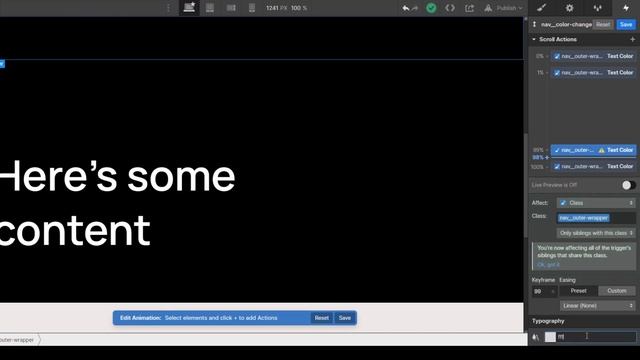Open the Element Settings gear tab
This screenshot has width=640, height=360.
coord(569,8)
